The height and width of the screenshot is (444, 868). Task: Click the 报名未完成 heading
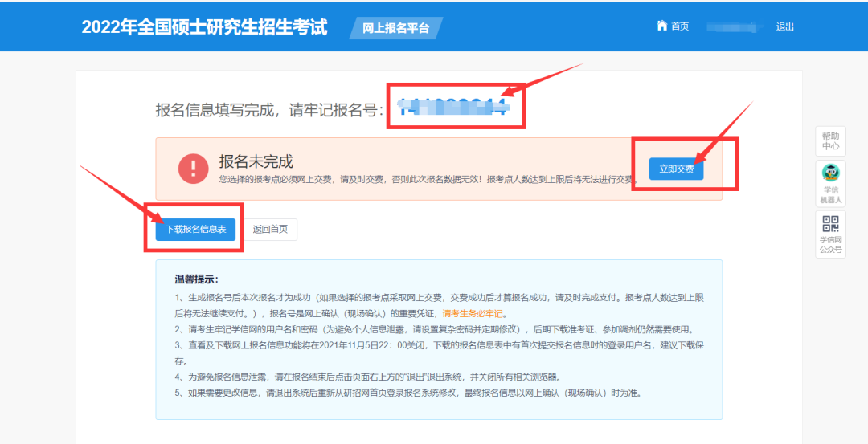(x=256, y=161)
